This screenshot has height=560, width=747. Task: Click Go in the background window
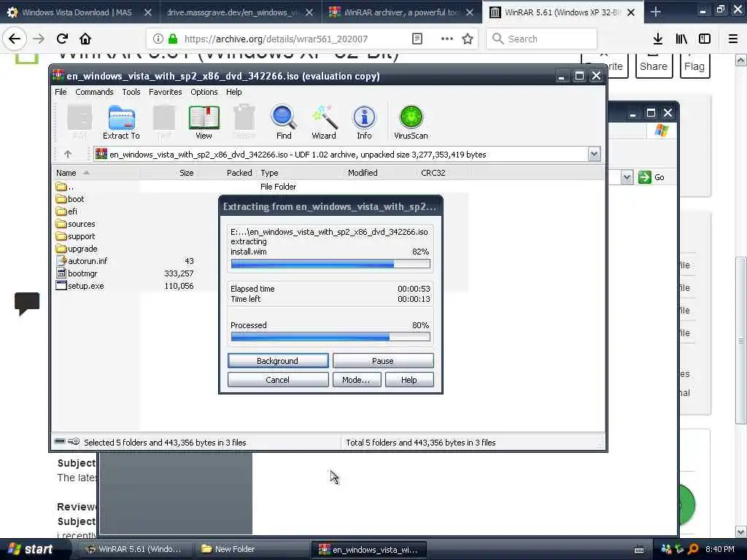coord(652,177)
